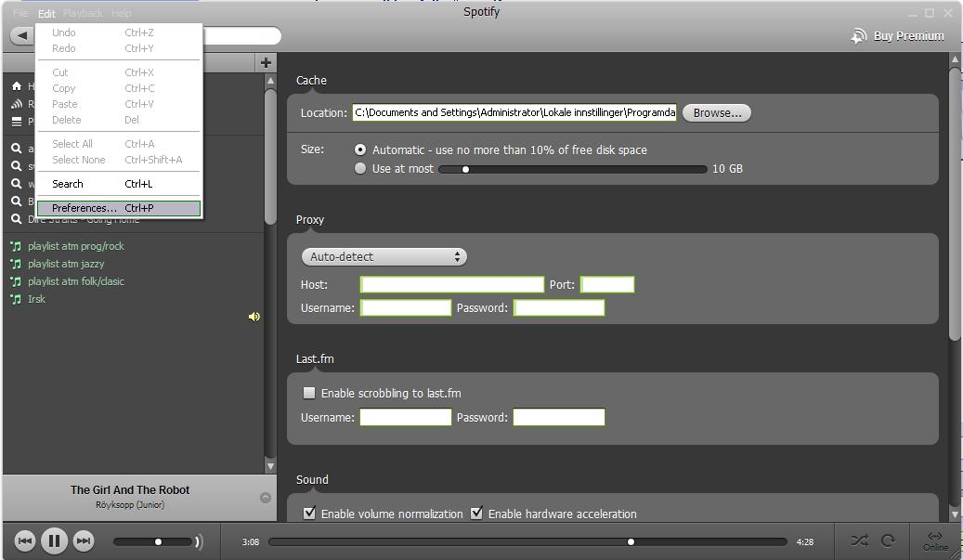The height and width of the screenshot is (560, 963).
Task: Choose Preferences from the Edit menu
Action: tap(119, 208)
